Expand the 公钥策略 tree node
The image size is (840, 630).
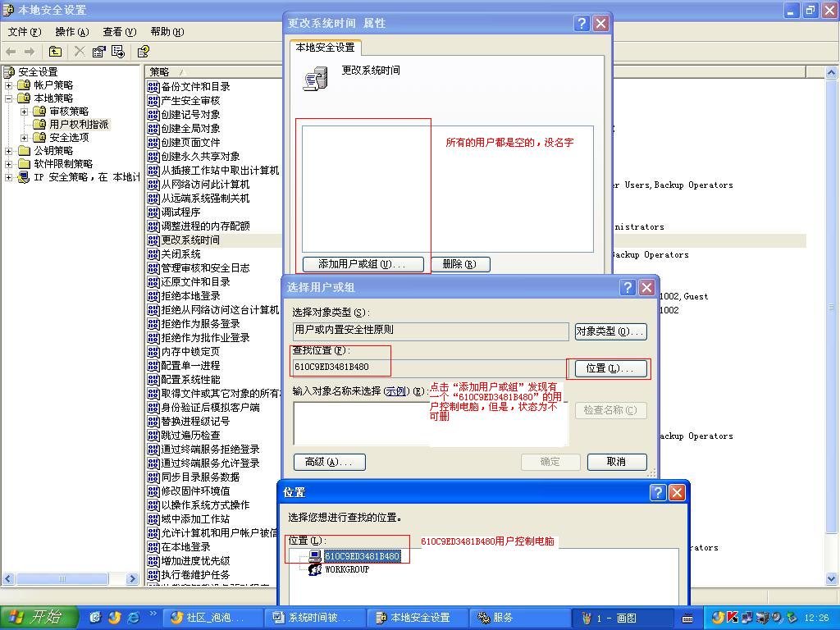[9, 151]
